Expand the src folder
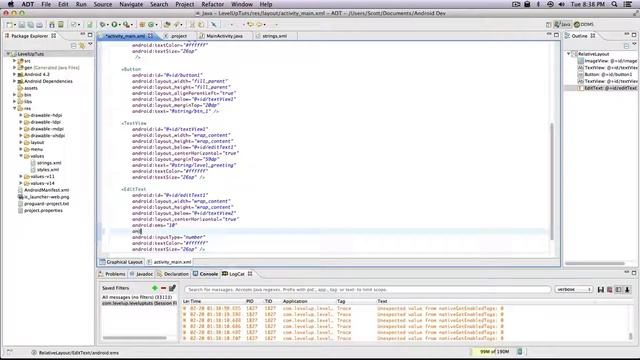640x360 pixels. click(15, 61)
